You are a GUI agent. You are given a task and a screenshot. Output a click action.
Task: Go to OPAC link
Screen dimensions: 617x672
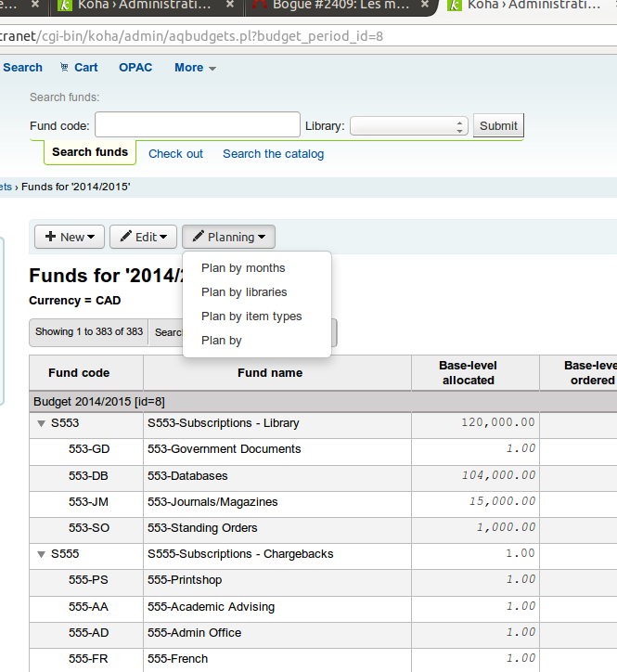(135, 68)
